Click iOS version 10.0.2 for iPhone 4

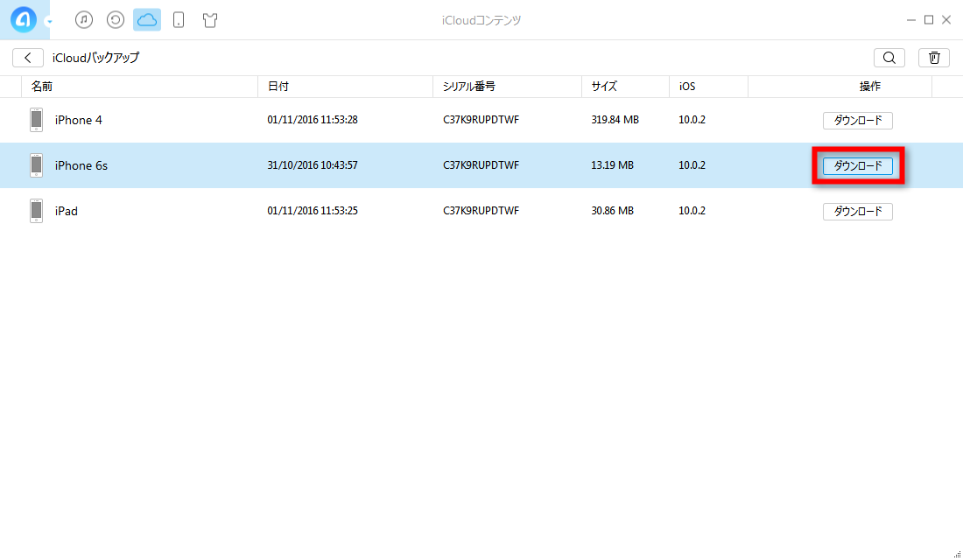point(692,120)
